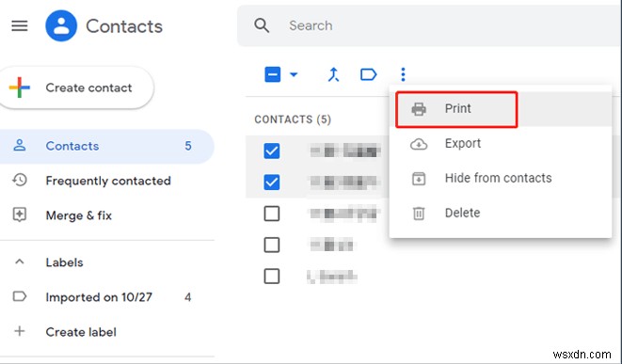Choose Hide from contacts menu item
622x364 pixels.
501,178
